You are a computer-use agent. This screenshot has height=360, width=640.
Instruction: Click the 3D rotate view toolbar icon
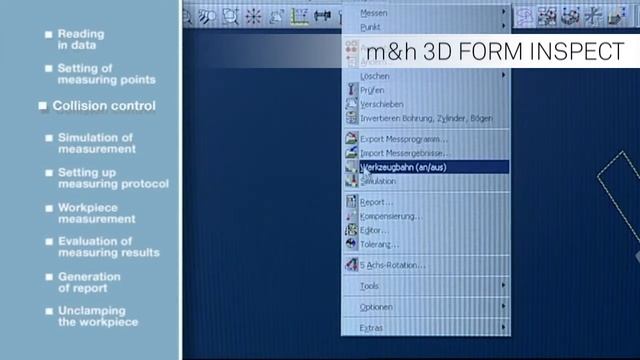tap(276, 17)
